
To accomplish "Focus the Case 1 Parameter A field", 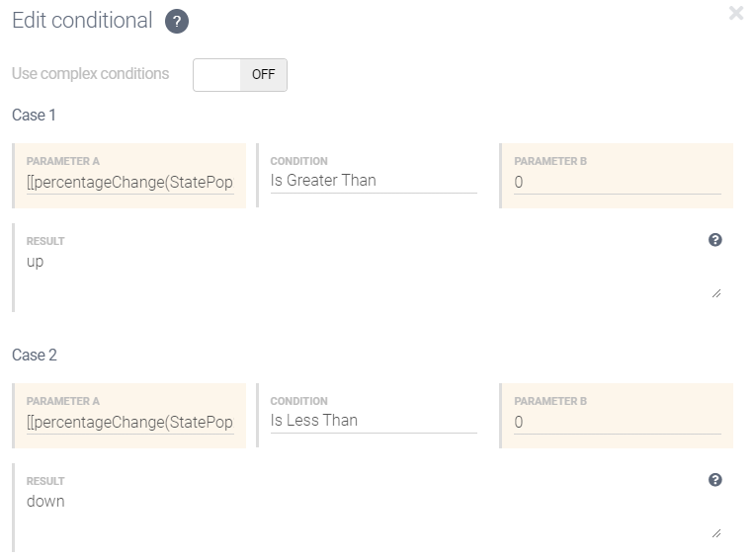I will (130, 182).
